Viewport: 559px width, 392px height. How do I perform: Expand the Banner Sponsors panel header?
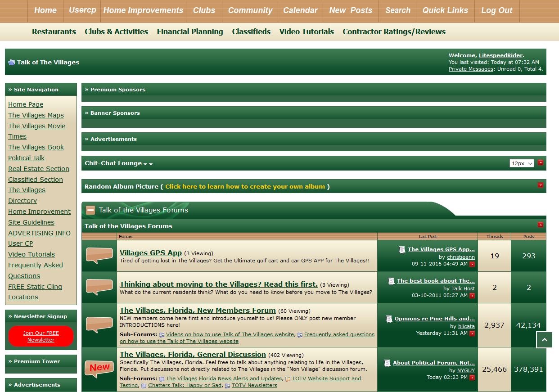[x=314, y=113]
